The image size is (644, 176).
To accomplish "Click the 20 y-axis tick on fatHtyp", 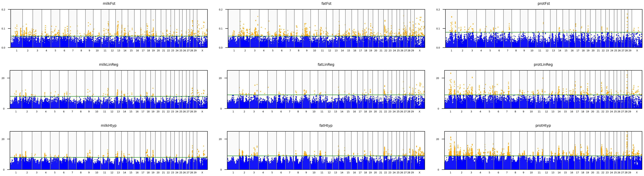I will coord(220,139).
